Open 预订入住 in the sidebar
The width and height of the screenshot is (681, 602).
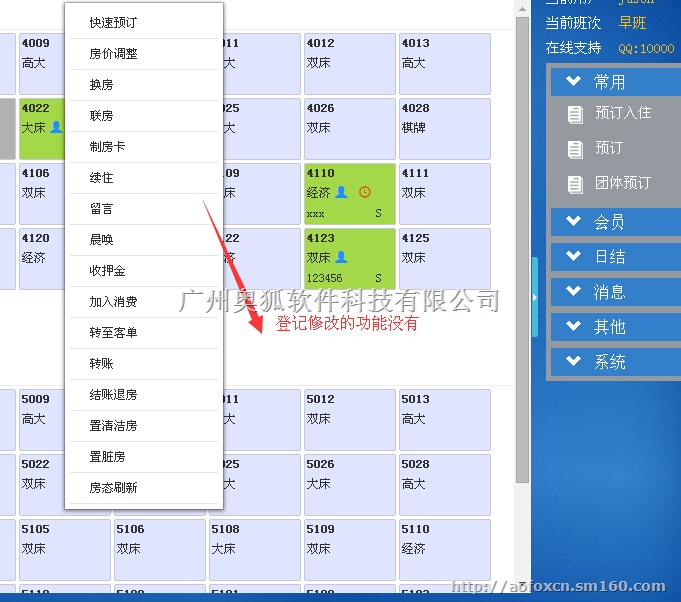pos(623,113)
